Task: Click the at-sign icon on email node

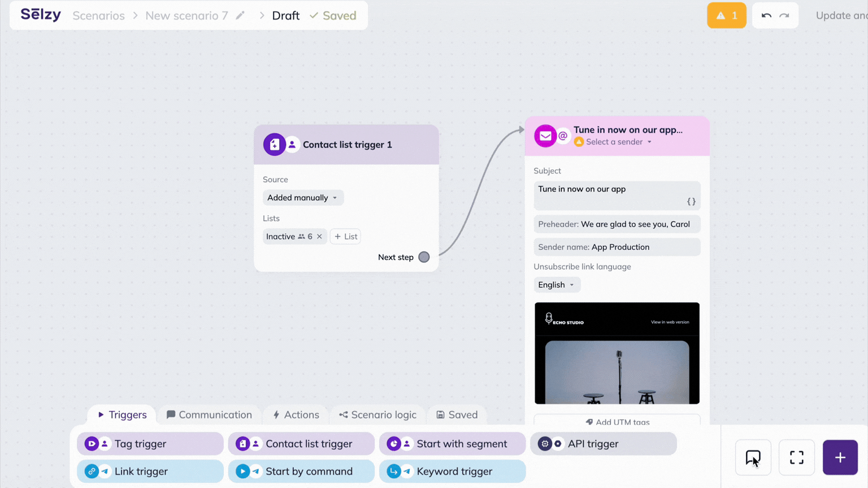Action: coord(563,136)
